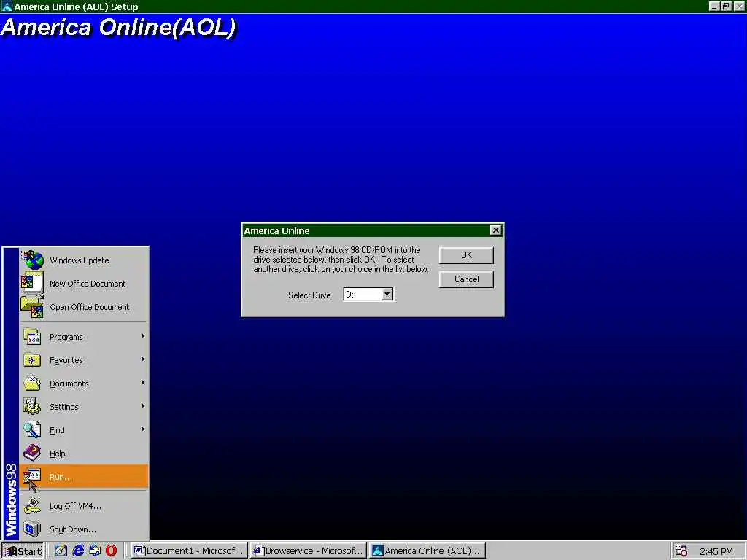Launch Internet Explorer from quick launch
The height and width of the screenshot is (560, 747).
77,551
